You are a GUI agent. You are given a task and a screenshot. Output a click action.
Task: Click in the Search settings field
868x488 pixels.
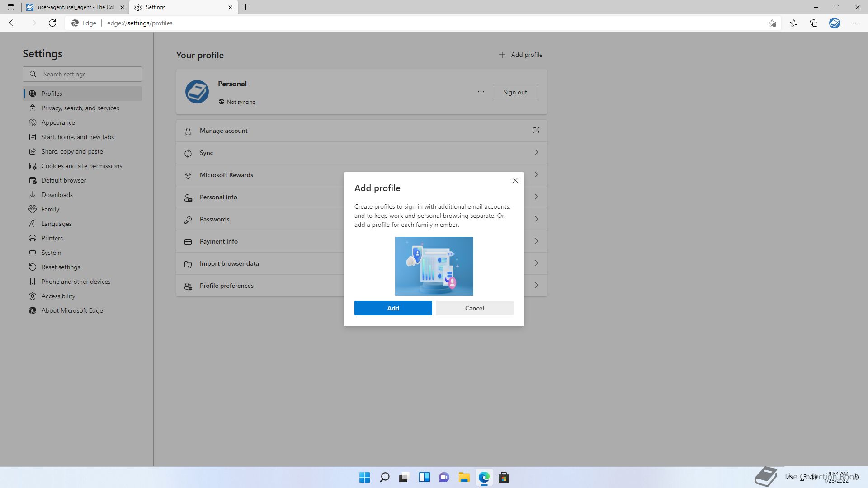coord(82,74)
